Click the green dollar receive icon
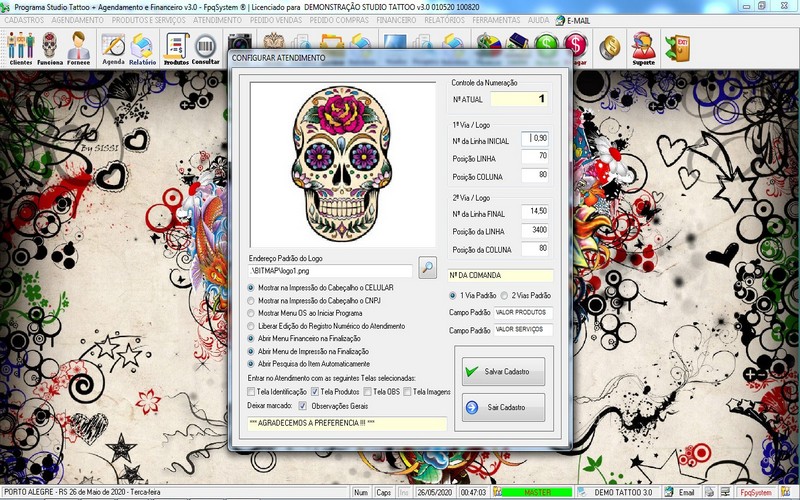Viewport: 800px width, 500px height. coord(546,43)
